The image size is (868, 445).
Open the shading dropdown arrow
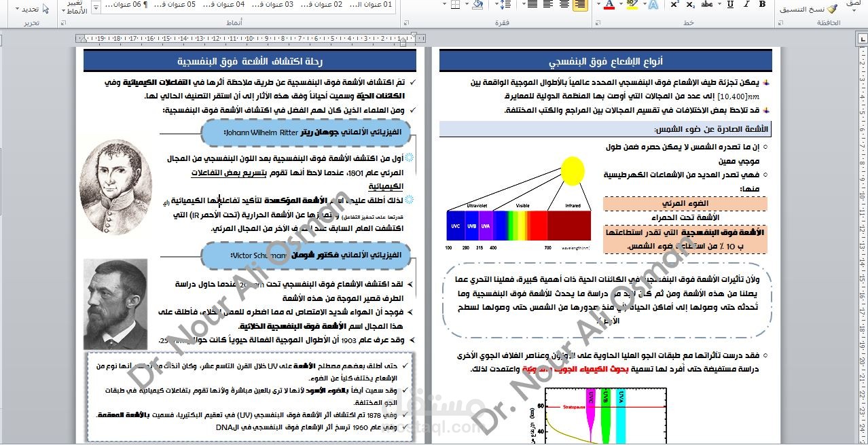click(x=467, y=4)
